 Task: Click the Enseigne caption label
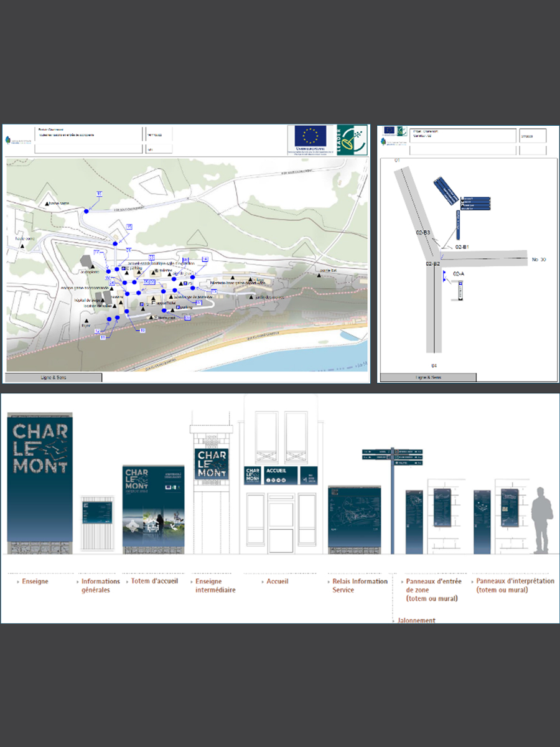pos(35,581)
